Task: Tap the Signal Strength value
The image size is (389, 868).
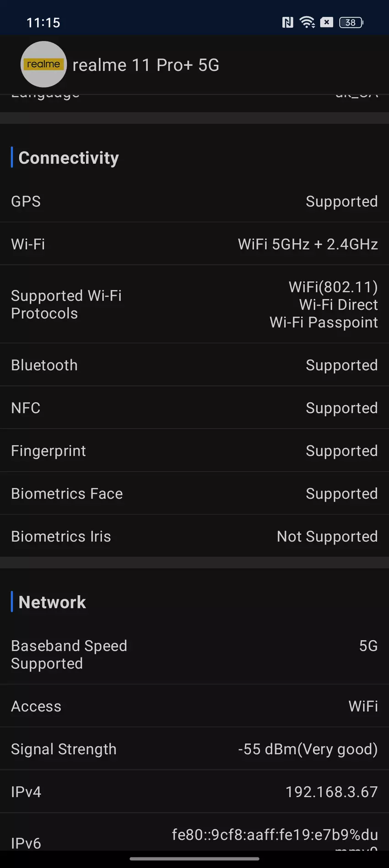Action: (x=308, y=749)
